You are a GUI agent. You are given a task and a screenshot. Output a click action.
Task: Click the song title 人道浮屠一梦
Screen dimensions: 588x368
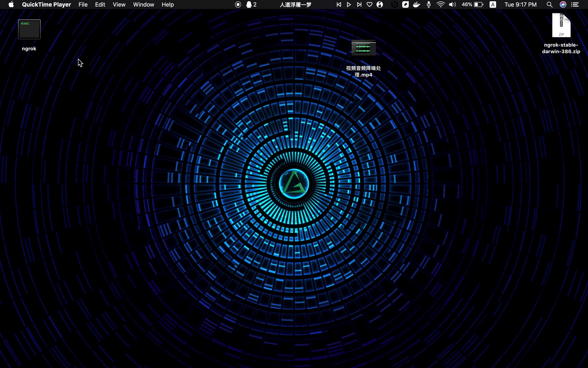coord(295,5)
